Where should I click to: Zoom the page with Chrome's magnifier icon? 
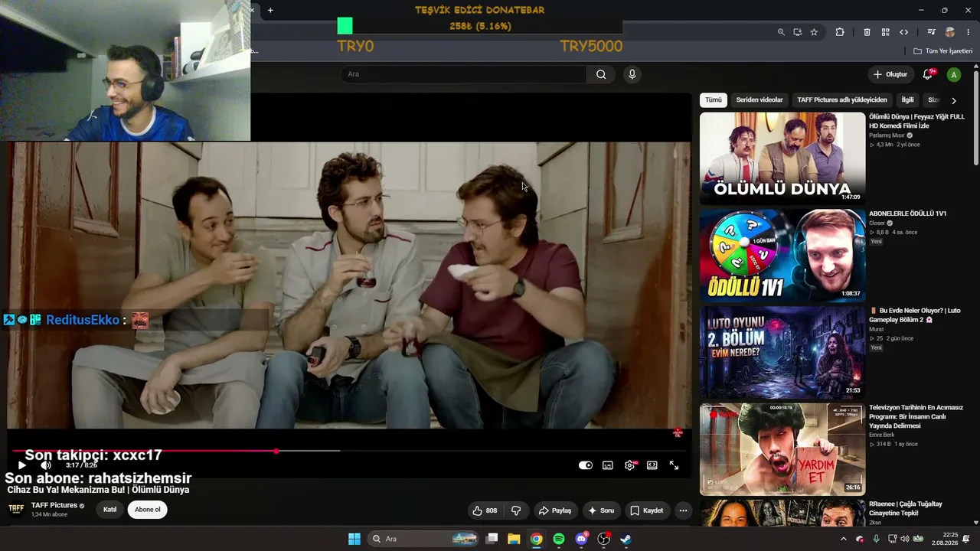click(781, 32)
